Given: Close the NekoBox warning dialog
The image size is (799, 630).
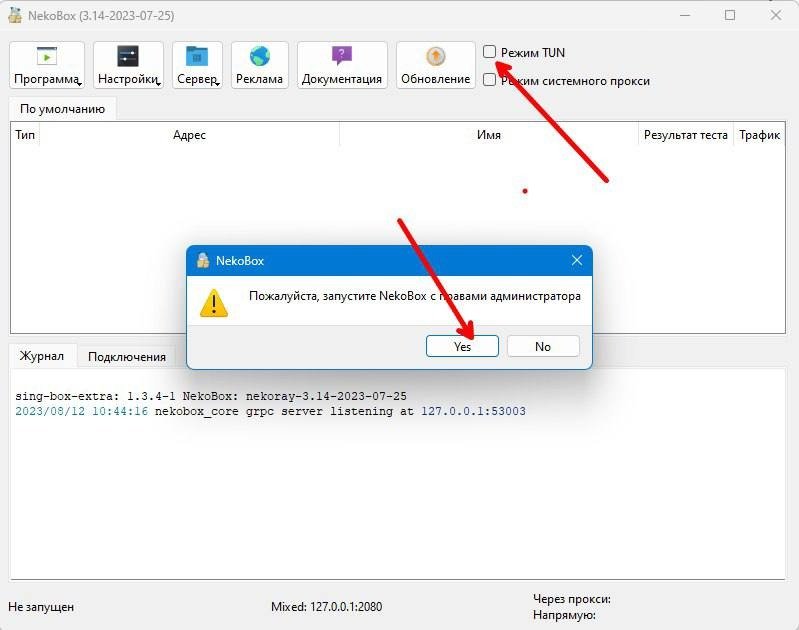Looking at the screenshot, I should pos(577,260).
